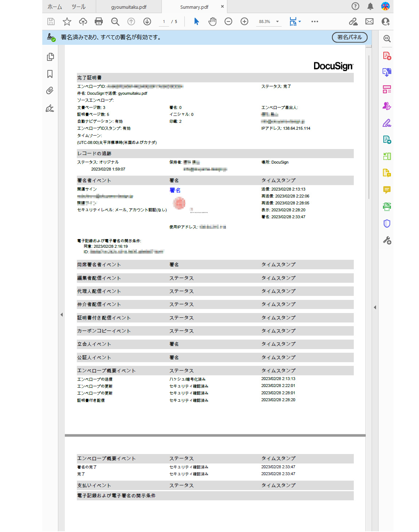
Task: Click the text 'IPアドレス: 138.64.215.114'
Action: tap(286, 128)
